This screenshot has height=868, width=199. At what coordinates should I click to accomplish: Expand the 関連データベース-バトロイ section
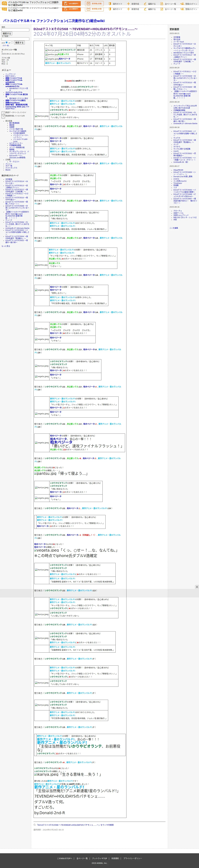[x=3, y=113]
